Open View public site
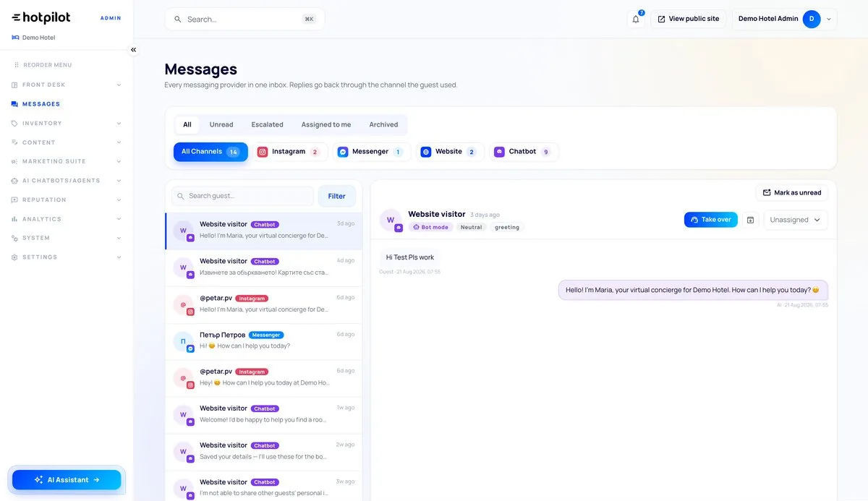This screenshot has height=501, width=868. (x=689, y=19)
